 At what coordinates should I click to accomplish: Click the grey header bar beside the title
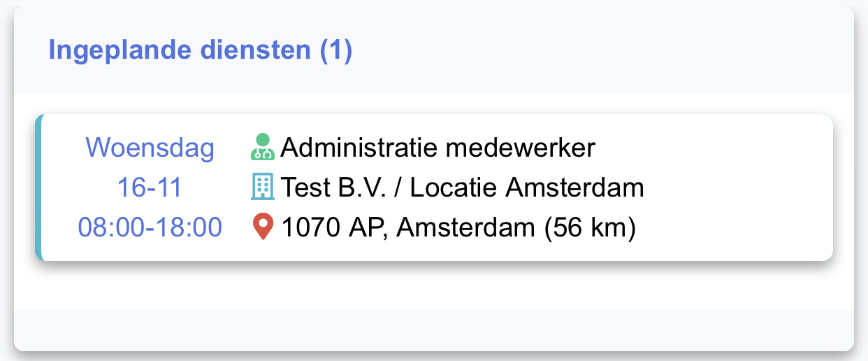coord(601,50)
